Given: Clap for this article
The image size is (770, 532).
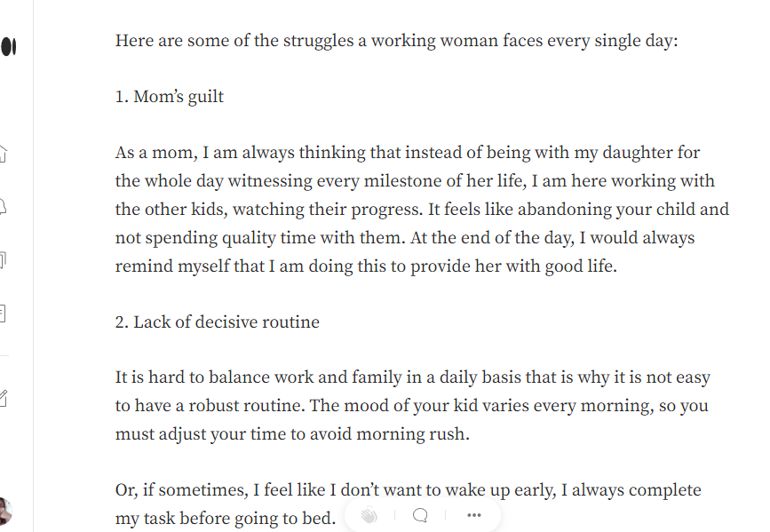Looking at the screenshot, I should pyautogui.click(x=369, y=515).
